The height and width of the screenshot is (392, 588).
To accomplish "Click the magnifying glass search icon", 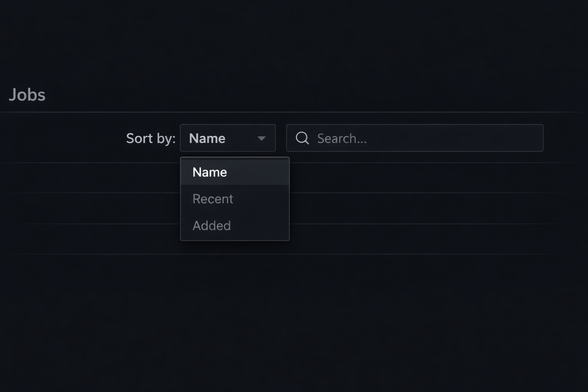I will pyautogui.click(x=302, y=138).
